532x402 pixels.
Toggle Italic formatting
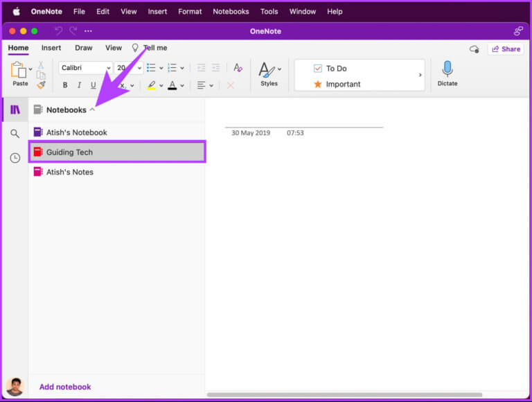79,85
